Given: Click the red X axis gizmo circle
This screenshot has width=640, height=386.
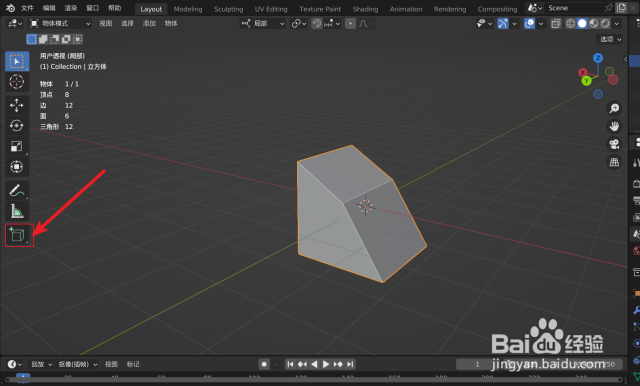Looking at the screenshot, I should [x=583, y=73].
